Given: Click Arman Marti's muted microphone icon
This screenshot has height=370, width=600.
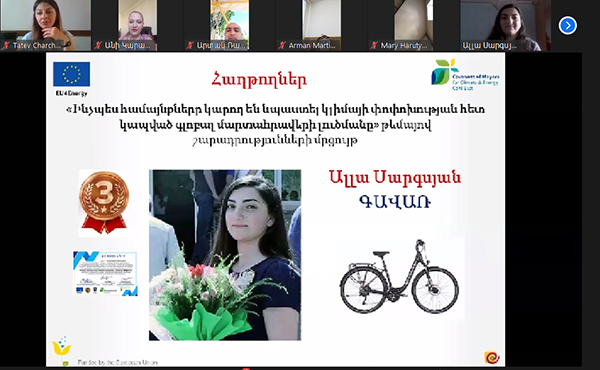Looking at the screenshot, I should point(282,46).
